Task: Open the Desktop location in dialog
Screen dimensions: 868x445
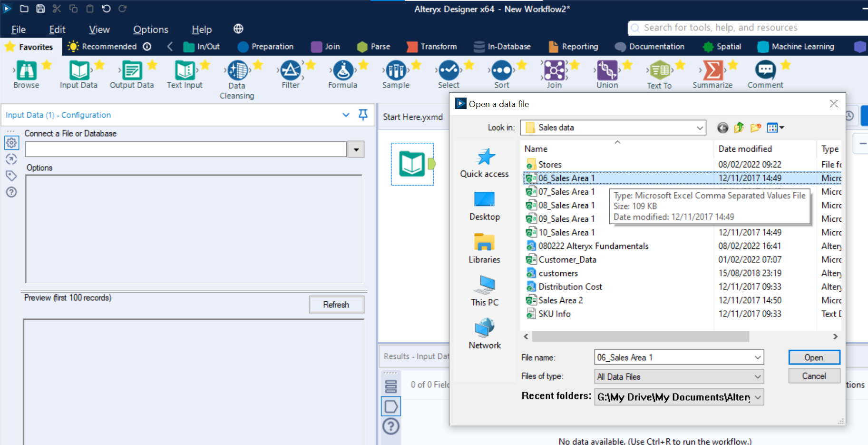Action: (x=485, y=206)
